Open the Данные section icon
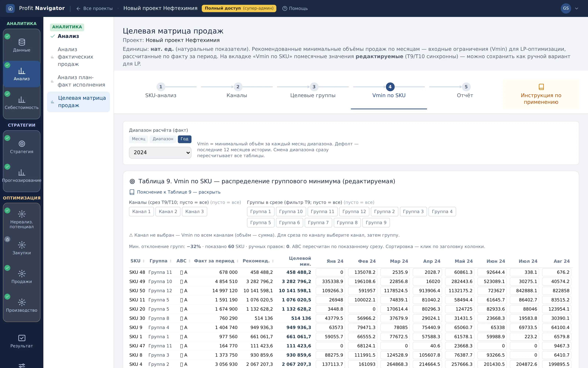Viewport: 588px width, 368px height. [22, 42]
